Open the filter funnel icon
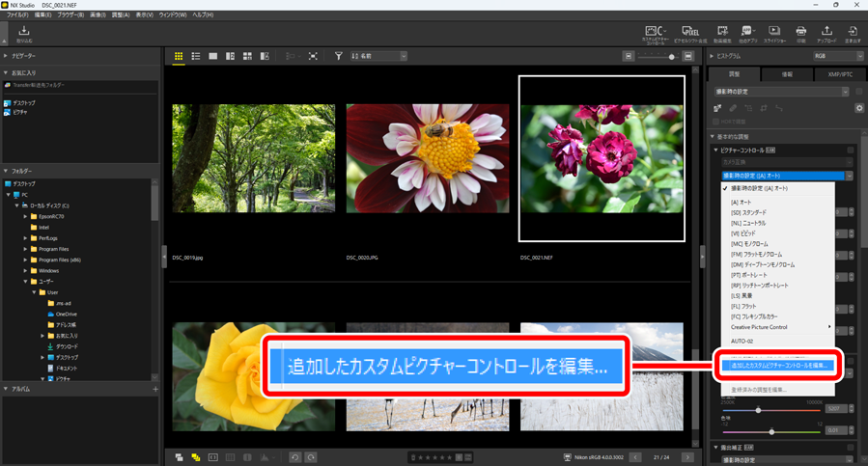This screenshot has width=868, height=466. tap(338, 57)
